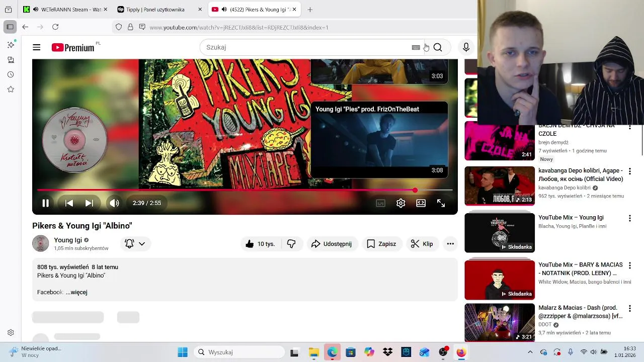Toggle the Firefox sidebar button
The height and width of the screenshot is (362, 644).
10,27
